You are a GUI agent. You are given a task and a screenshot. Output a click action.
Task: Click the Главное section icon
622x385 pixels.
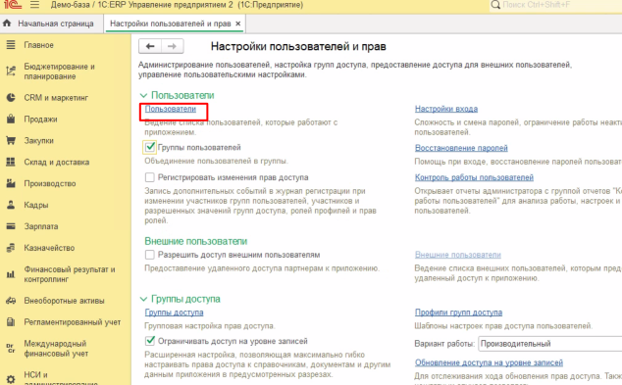pyautogui.click(x=11, y=45)
